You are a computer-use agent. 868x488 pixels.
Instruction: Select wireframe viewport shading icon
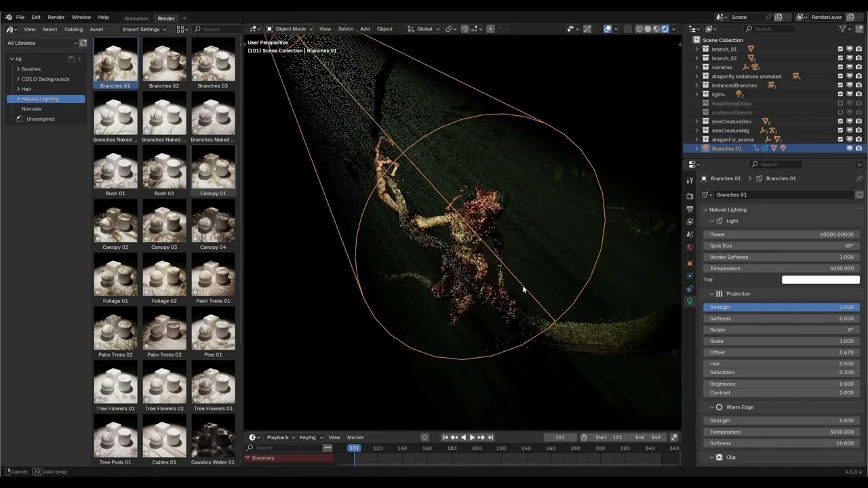point(639,29)
